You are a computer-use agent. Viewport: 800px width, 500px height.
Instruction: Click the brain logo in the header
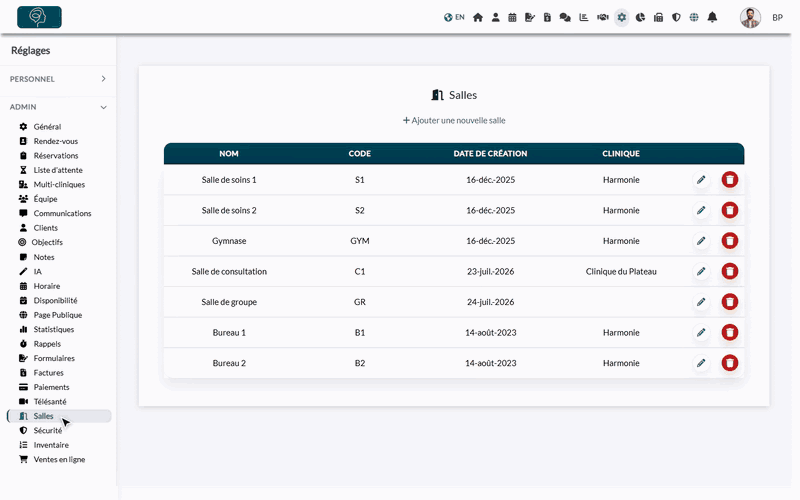coord(39,17)
